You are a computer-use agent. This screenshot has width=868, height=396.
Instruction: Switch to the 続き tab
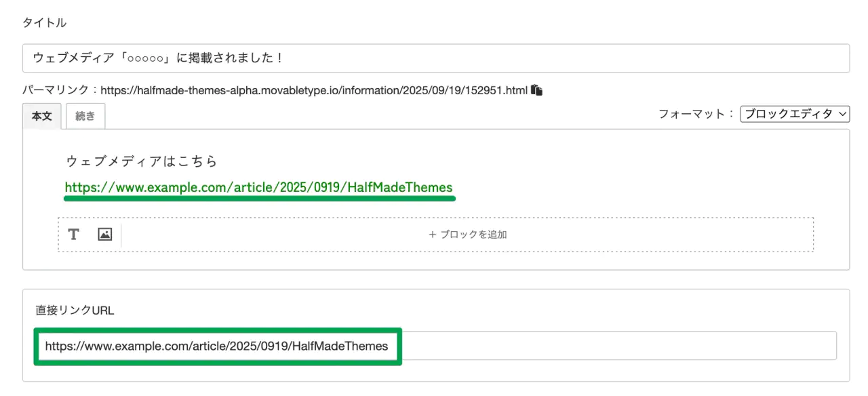pos(85,116)
